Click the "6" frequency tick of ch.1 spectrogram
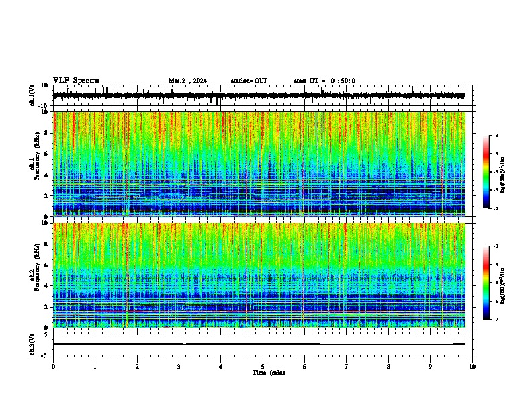The height and width of the screenshot is (411, 532). 47,154
